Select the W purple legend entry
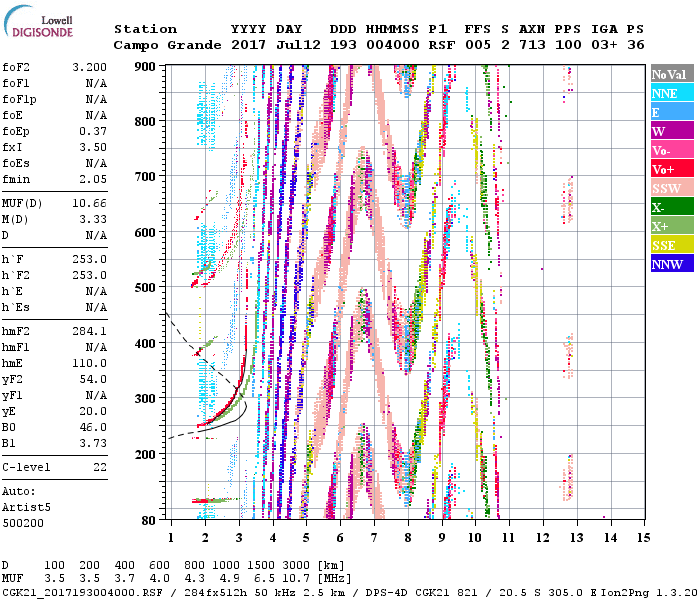This screenshot has height=600, width=700. pyautogui.click(x=670, y=131)
